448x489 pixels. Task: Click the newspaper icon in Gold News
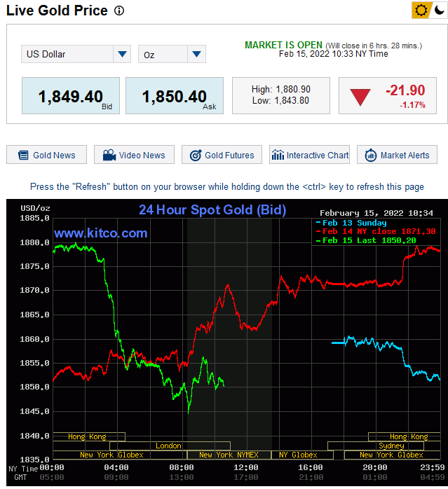(23, 155)
